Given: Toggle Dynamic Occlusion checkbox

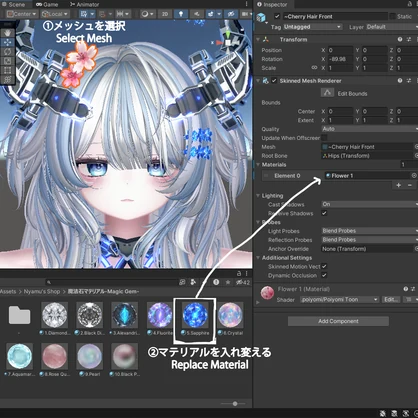Looking at the screenshot, I should click(x=324, y=275).
